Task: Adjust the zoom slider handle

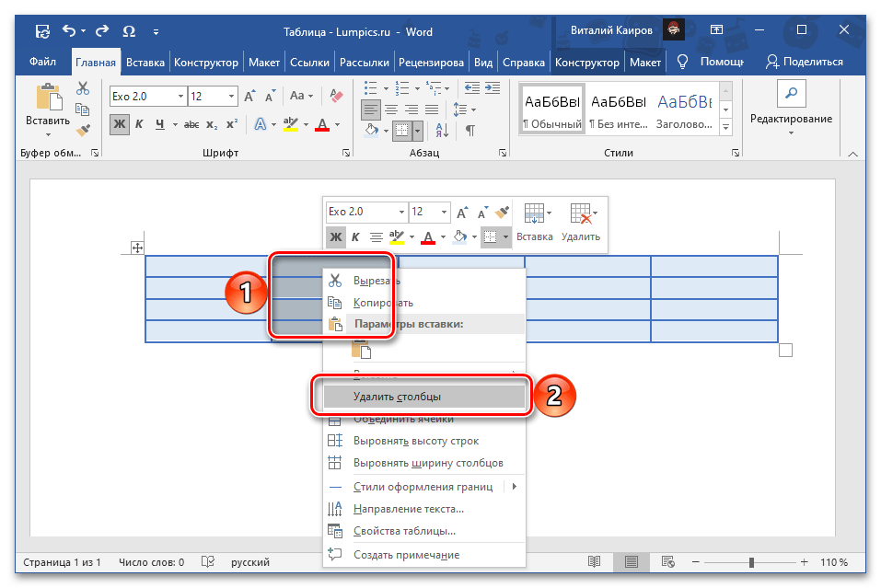Action: click(x=751, y=562)
